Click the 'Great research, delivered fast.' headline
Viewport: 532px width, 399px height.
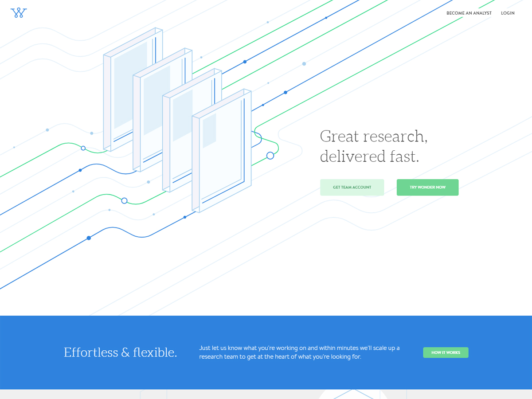[373, 146]
